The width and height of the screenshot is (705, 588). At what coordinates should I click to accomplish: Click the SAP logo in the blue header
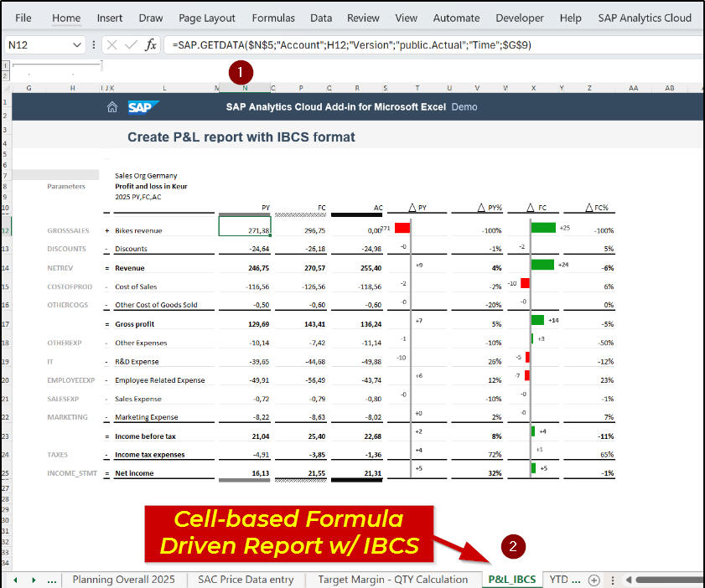point(143,106)
